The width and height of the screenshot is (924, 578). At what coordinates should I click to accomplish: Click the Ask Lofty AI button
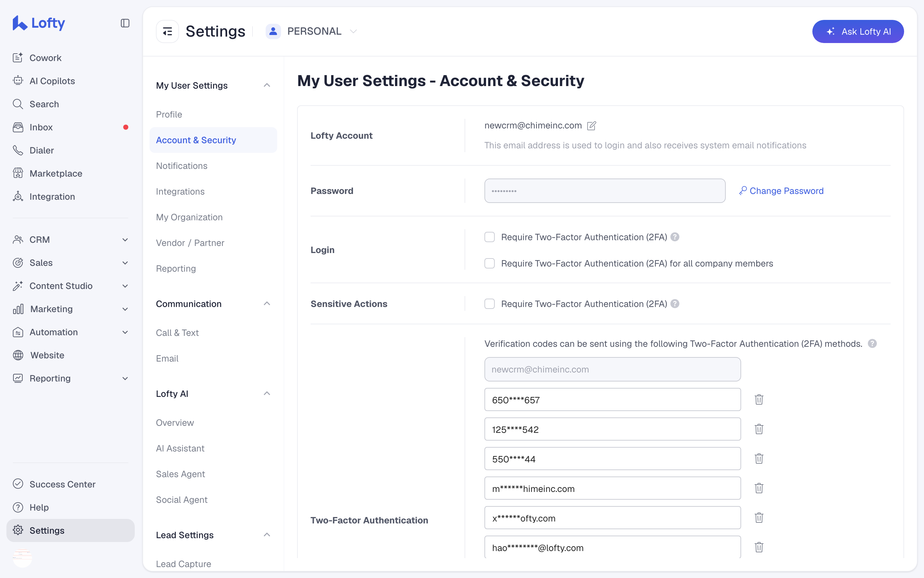click(x=858, y=31)
